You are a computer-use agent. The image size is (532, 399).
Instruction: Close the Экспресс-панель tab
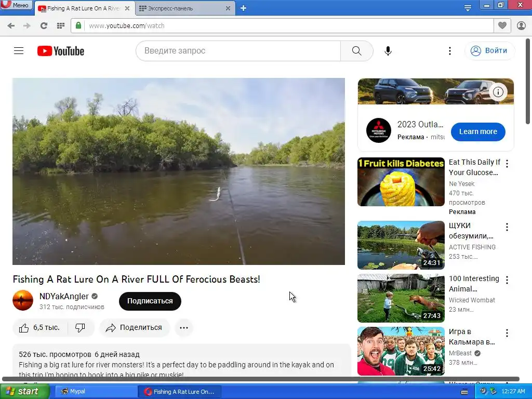tap(228, 8)
